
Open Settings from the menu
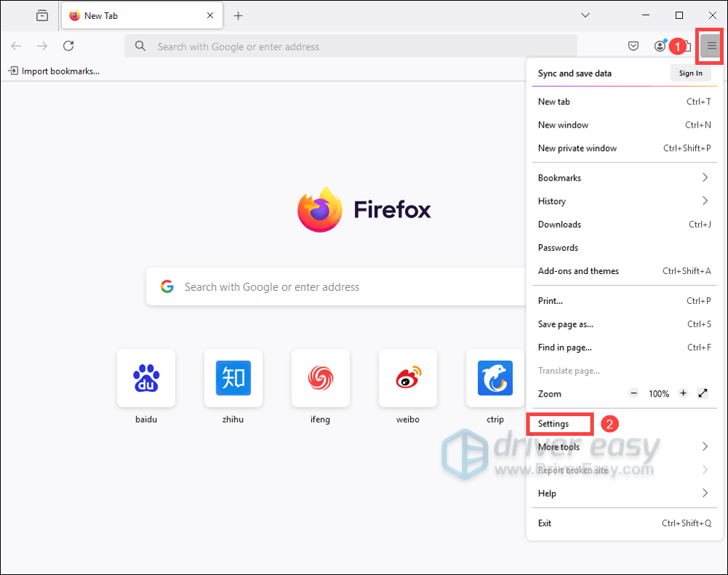click(625, 423)
